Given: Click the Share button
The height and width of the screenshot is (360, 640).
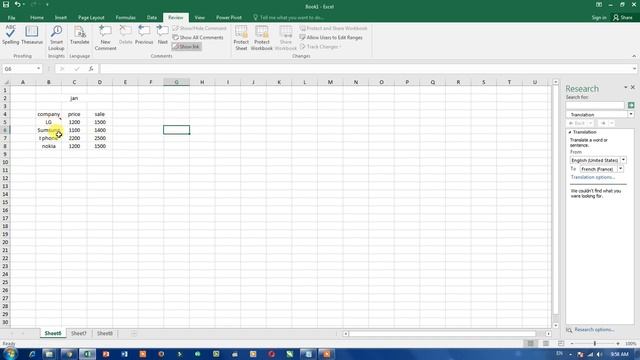Looking at the screenshot, I should coord(622,18).
